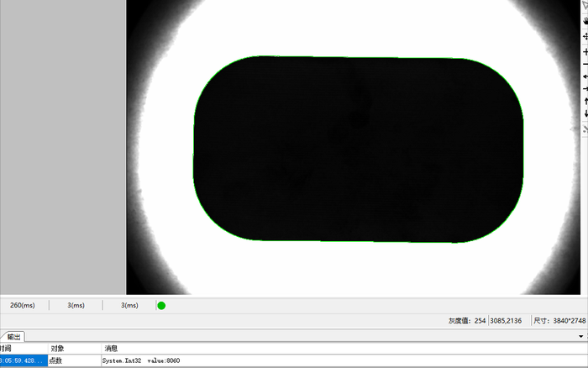Open the 输出 output tab
Screen dimensions: 588x368
14,336
